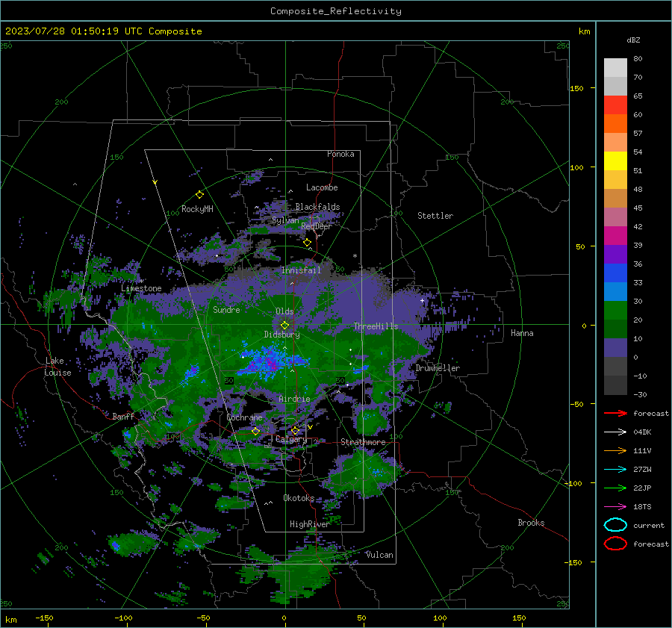Screen dimensions: 672x628
Task: Click the dBZ legend heading
Action: (633, 40)
